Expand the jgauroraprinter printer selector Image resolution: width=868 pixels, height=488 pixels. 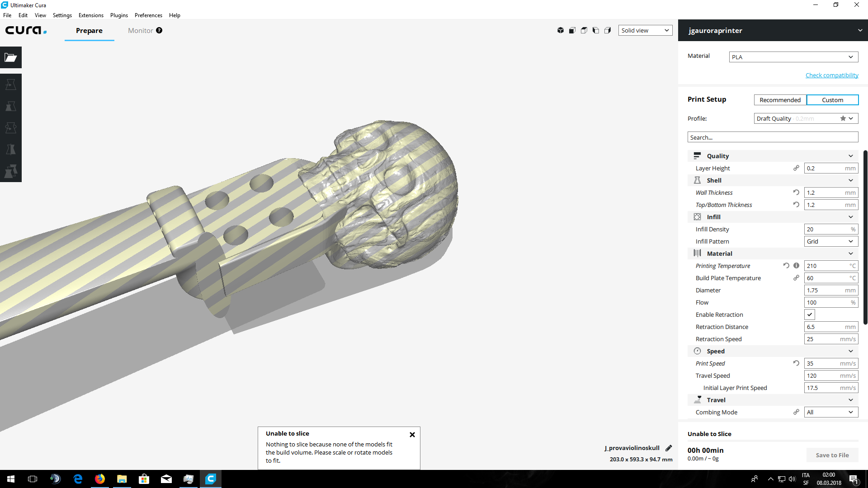tap(773, 30)
